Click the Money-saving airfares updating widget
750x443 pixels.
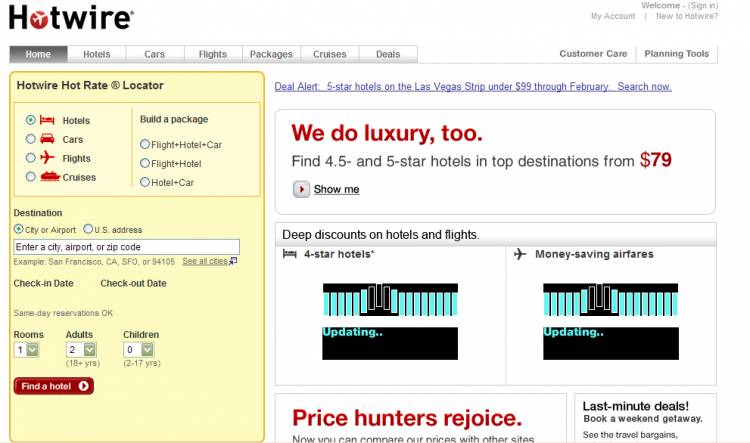click(611, 321)
